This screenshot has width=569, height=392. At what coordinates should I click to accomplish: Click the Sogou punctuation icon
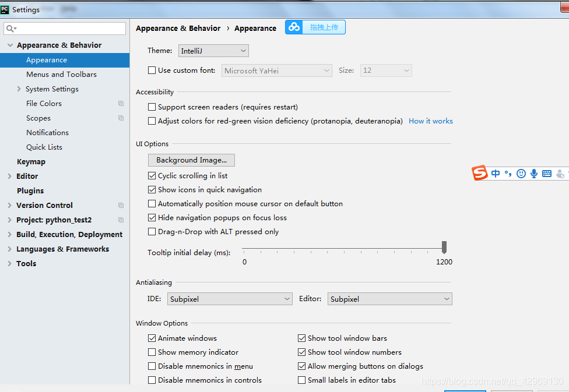click(x=508, y=174)
